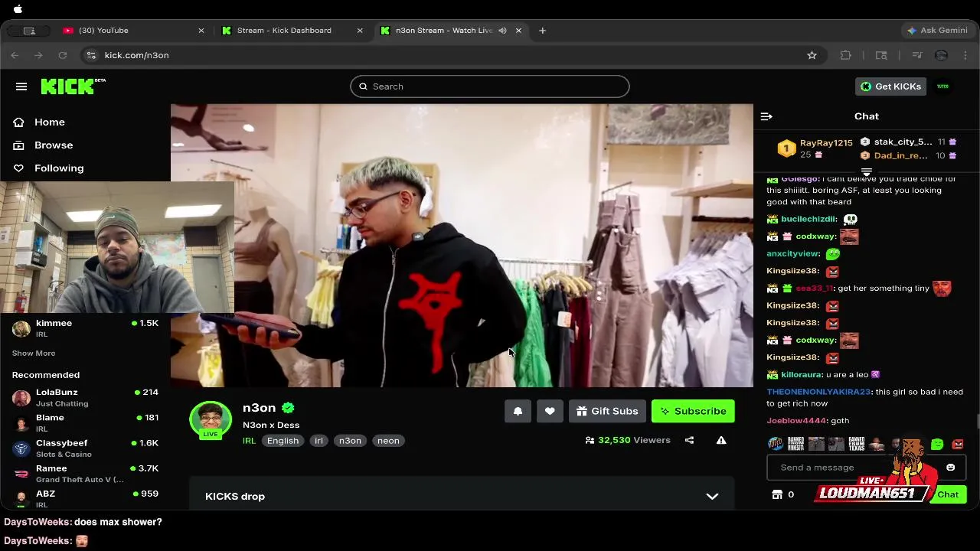Viewport: 980px width, 551px height.
Task: Open the Browse sidebar item
Action: click(x=43, y=145)
